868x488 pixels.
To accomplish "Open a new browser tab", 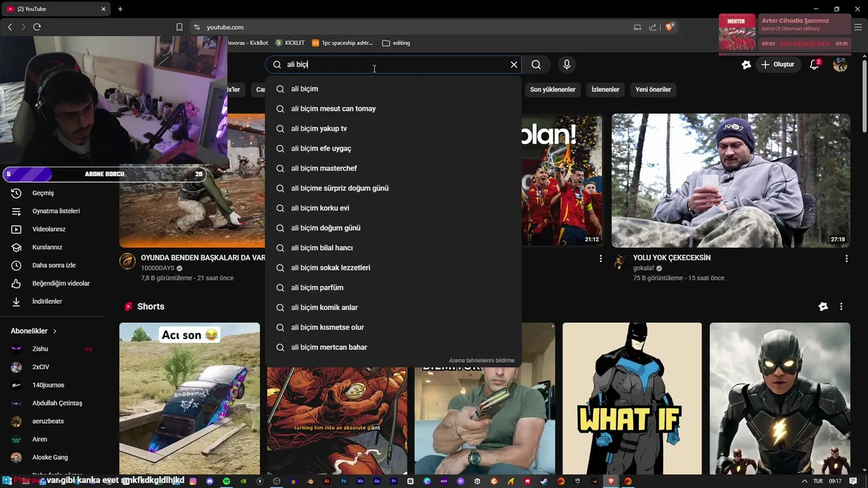I will point(120,9).
